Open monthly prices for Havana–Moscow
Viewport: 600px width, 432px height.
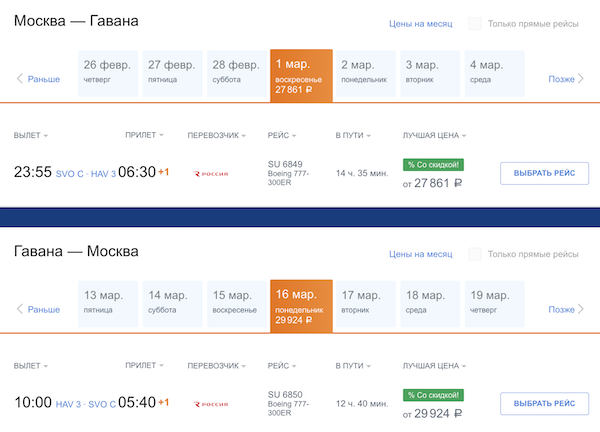pos(420,254)
